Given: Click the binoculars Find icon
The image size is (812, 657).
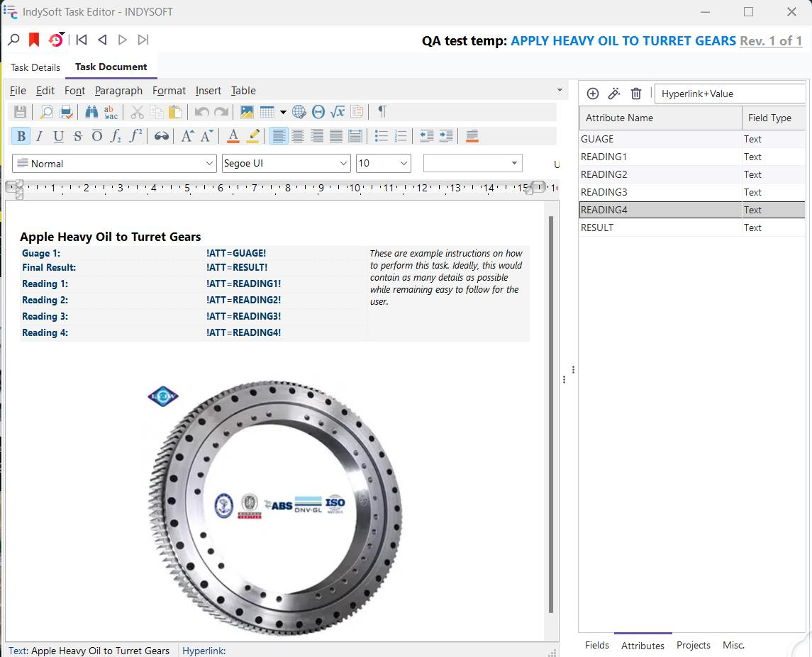Looking at the screenshot, I should click(x=91, y=112).
